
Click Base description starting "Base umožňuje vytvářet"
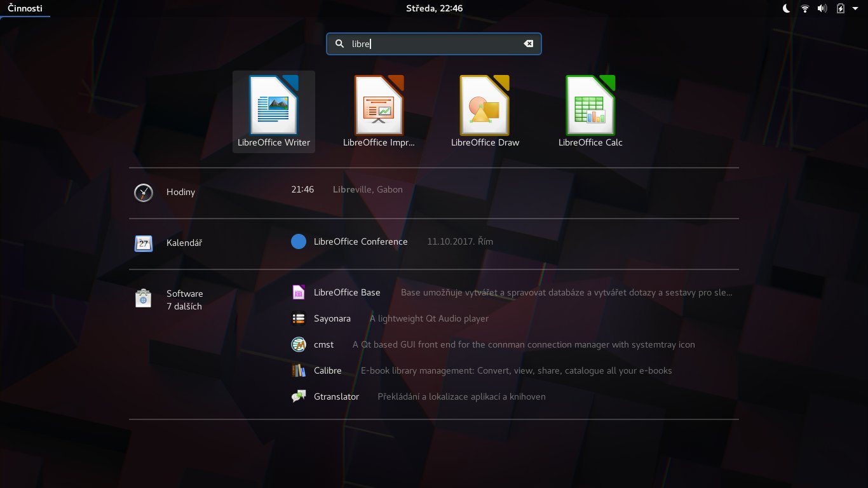click(567, 292)
